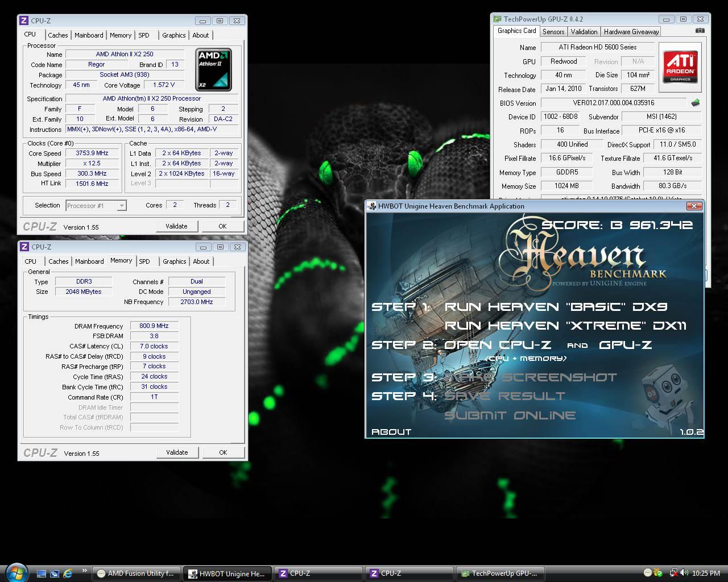Switch to the CPU tab in CPU-Z memory window
Viewport: 728px width, 582px height.
click(x=31, y=261)
